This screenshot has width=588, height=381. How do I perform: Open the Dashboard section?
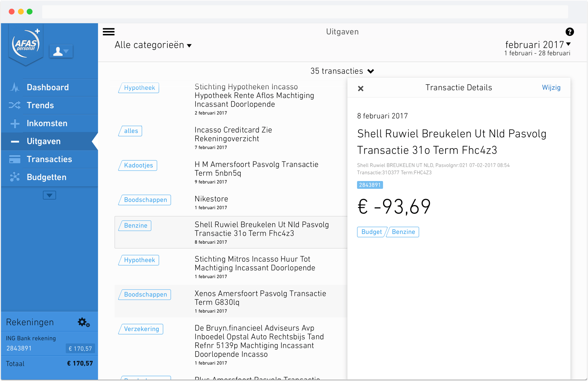[x=48, y=87]
